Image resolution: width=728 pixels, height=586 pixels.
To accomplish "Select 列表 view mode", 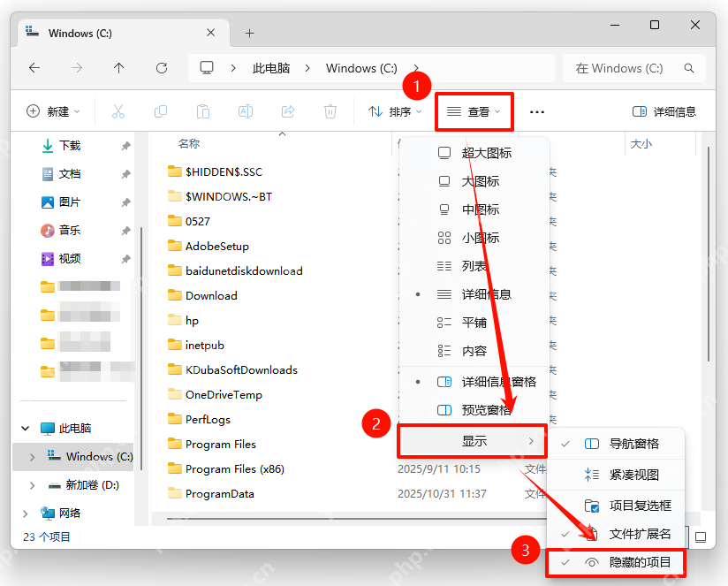I will pyautogui.click(x=474, y=266).
